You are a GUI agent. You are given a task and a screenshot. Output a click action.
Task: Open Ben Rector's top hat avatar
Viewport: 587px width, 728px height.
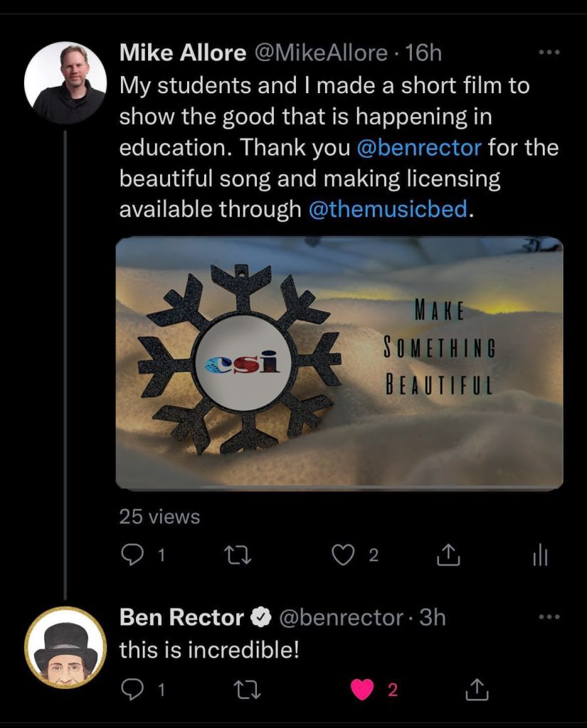(x=65, y=648)
